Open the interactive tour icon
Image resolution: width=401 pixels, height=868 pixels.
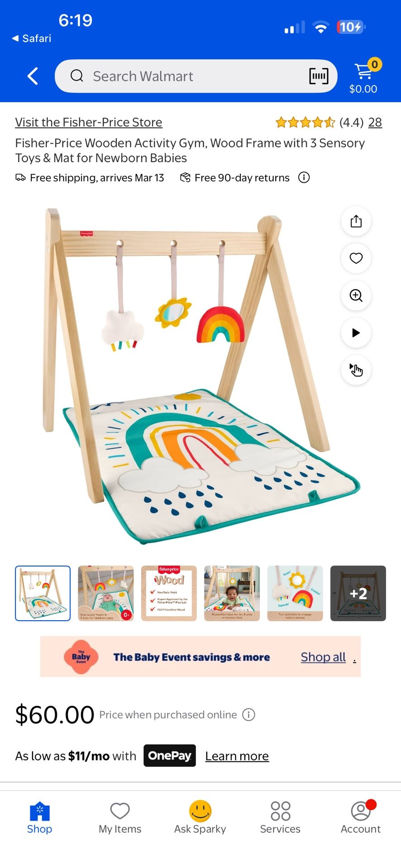(356, 370)
